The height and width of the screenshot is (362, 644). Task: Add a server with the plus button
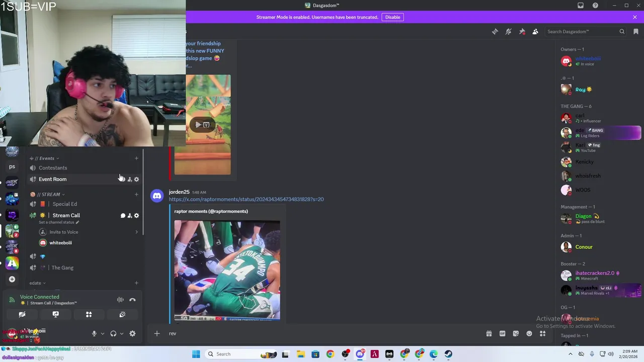[12, 279]
